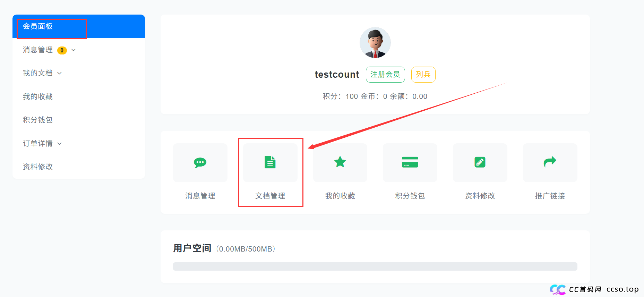This screenshot has height=297, width=644.
Task: Expand the 消息管理 sidebar chevron
Action: (74, 50)
